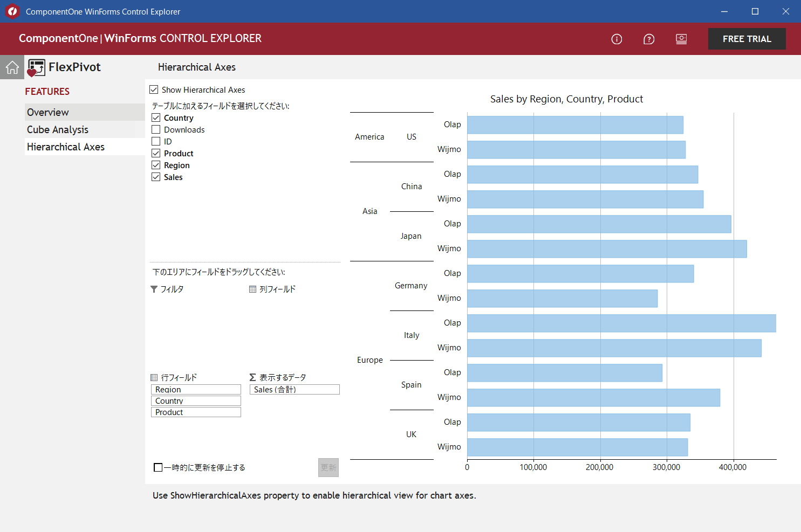
Task: Select the Region row field item
Action: pyautogui.click(x=196, y=389)
